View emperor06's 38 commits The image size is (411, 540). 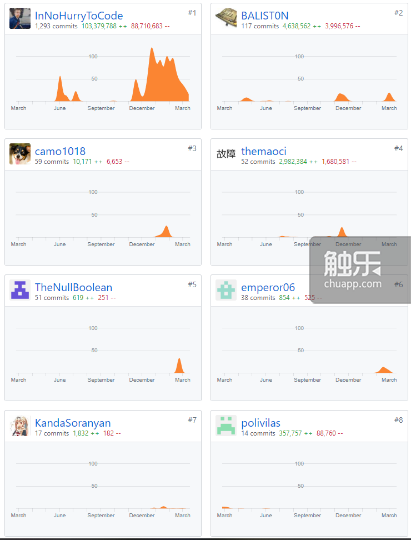point(258,298)
